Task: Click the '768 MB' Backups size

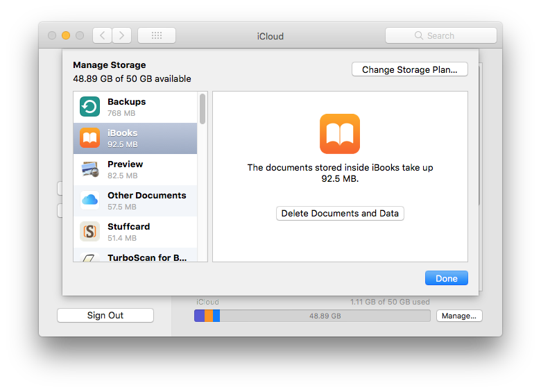Action: (121, 113)
